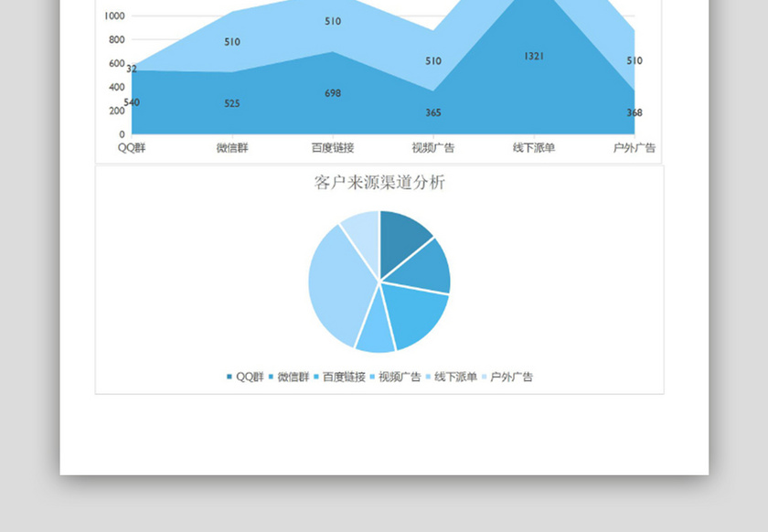Image resolution: width=768 pixels, height=532 pixels.
Task: Click the 510 label above 百度链接
Action: (x=333, y=20)
